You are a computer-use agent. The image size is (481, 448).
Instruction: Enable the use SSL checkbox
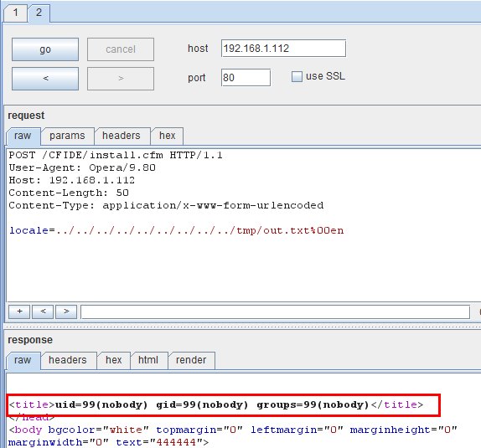pyautogui.click(x=297, y=76)
